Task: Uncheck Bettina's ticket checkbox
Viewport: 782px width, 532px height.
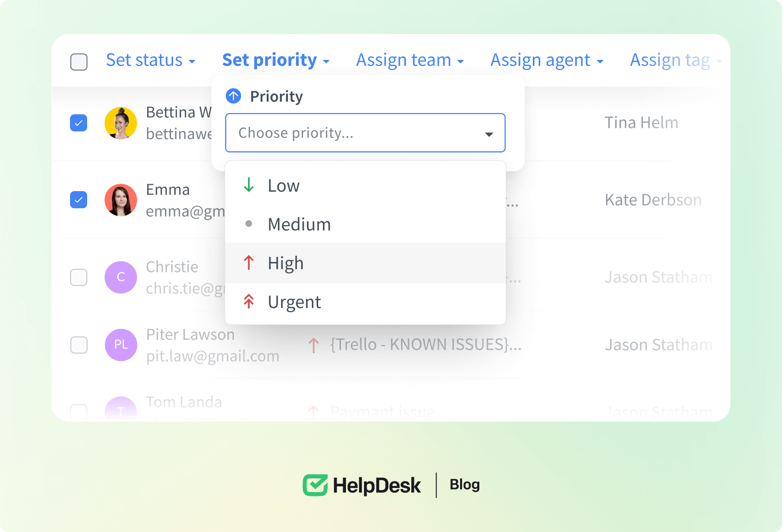Action: [x=79, y=123]
